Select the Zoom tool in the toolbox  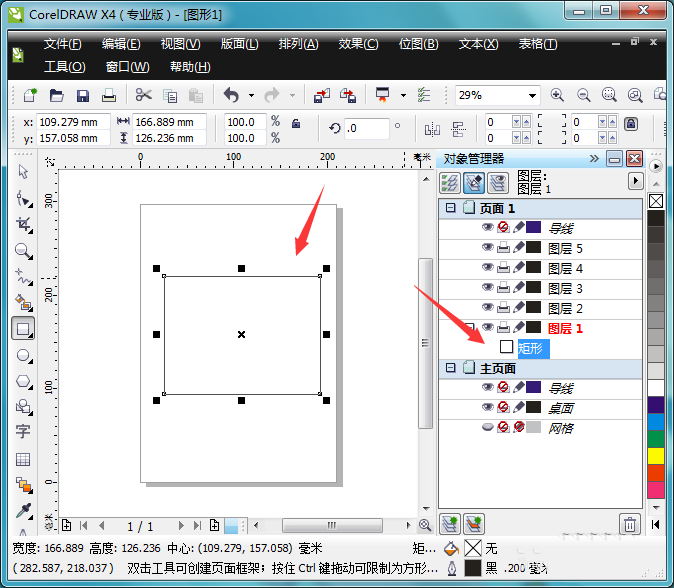pos(24,251)
